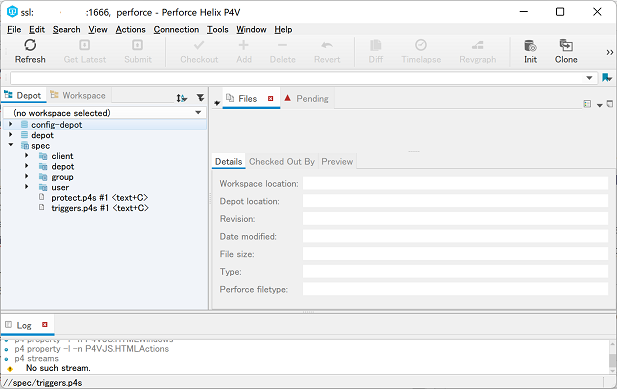617x389 pixels.
Task: Click the Add toolbar icon
Action: 244,45
